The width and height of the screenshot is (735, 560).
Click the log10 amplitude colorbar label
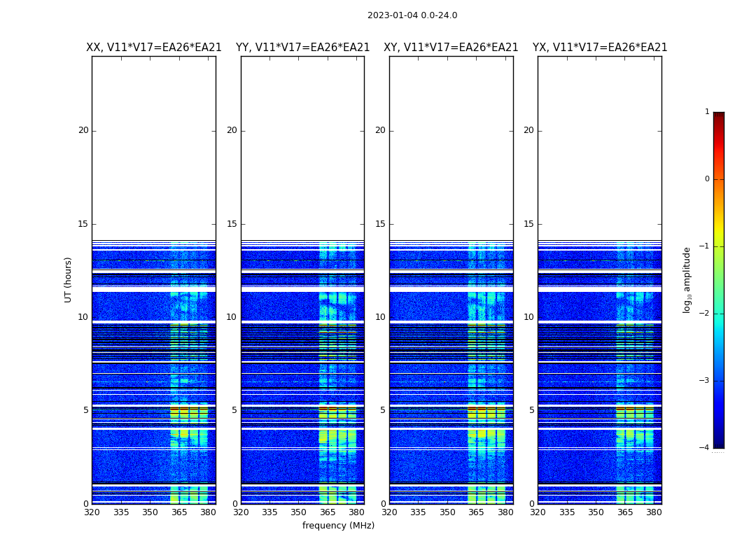point(687,280)
